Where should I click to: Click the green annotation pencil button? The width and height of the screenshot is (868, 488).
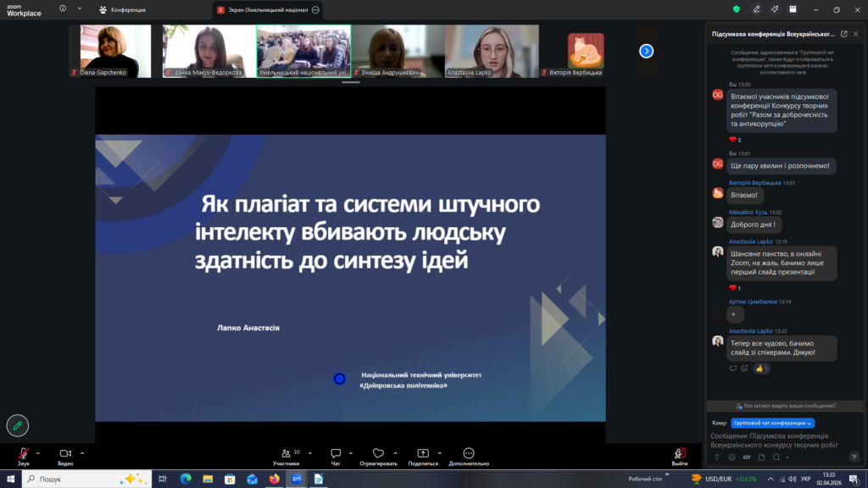point(17,424)
